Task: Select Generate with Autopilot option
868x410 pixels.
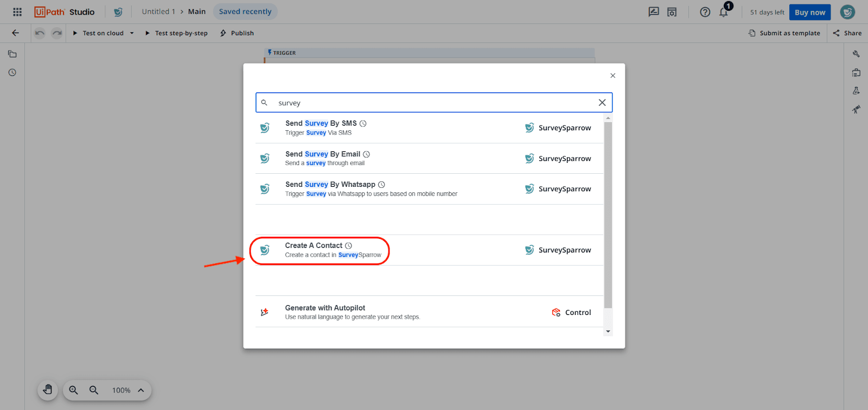Action: pyautogui.click(x=325, y=312)
